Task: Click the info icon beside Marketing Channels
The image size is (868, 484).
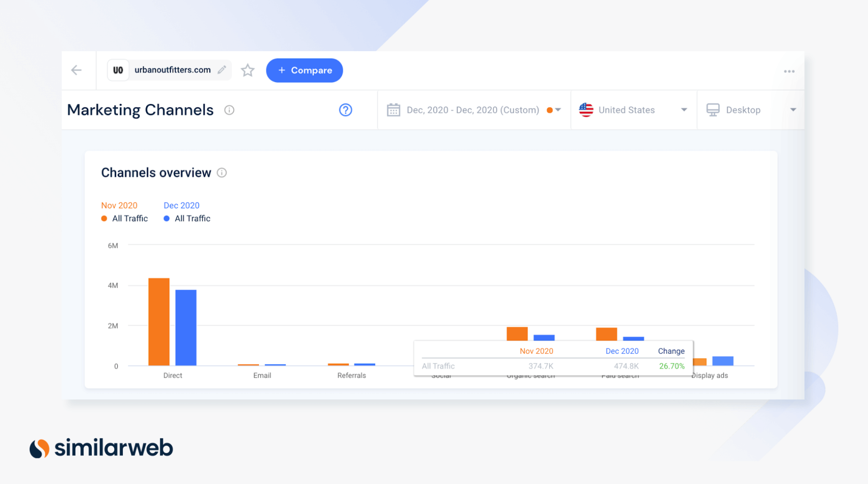Action: (229, 110)
